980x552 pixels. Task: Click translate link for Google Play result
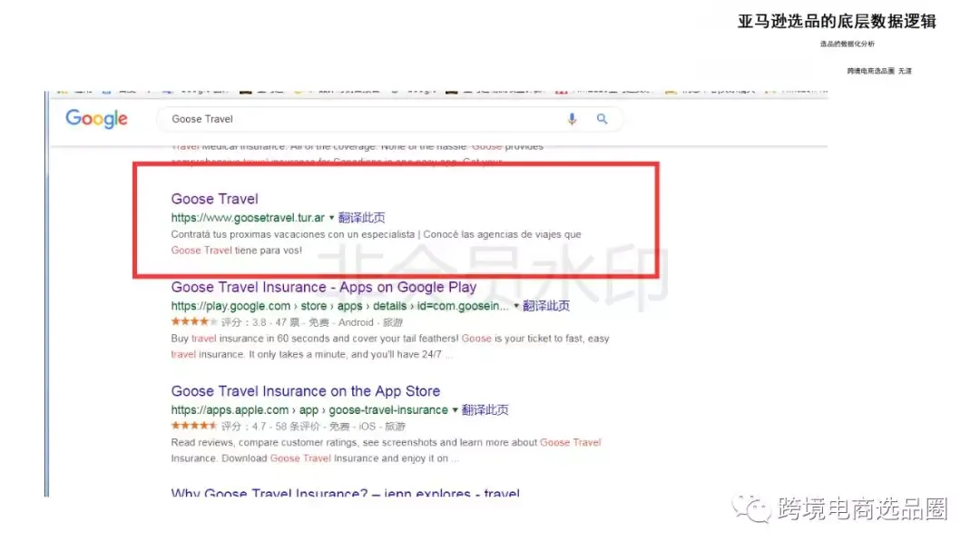[x=546, y=306]
